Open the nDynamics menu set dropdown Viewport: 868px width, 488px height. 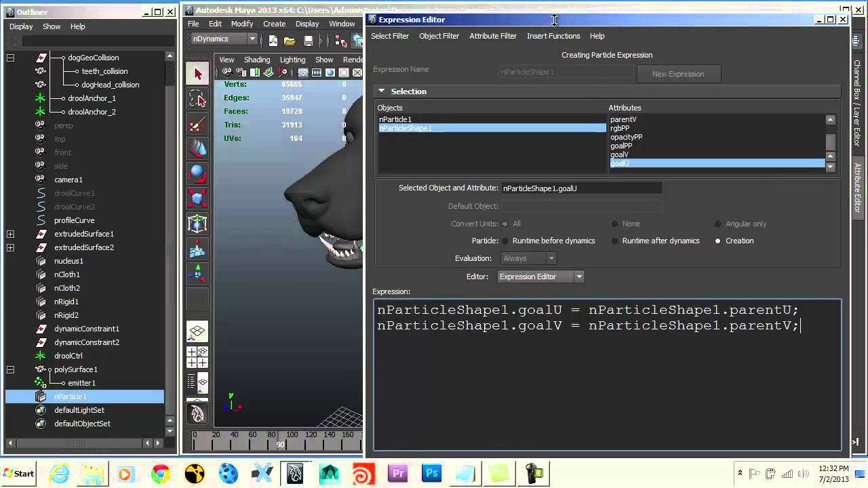coord(224,39)
